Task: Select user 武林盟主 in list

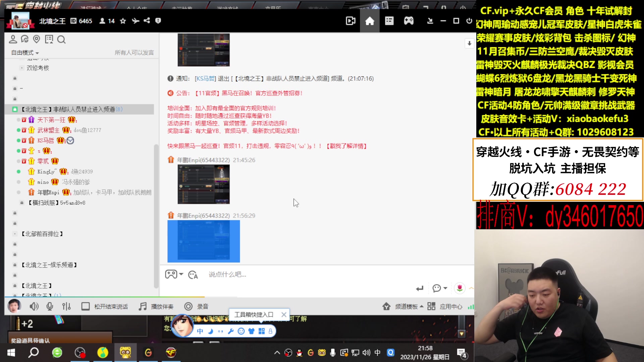Action: pyautogui.click(x=48, y=130)
